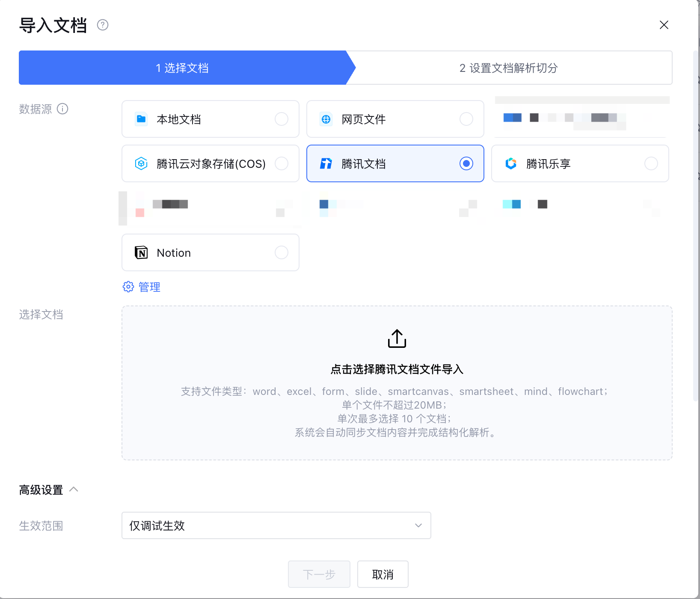Open the 管理 link

click(x=149, y=287)
